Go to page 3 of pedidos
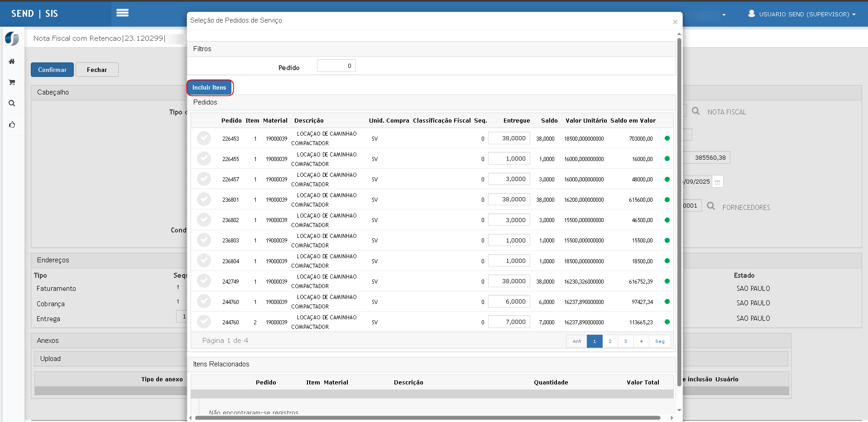Image resolution: width=868 pixels, height=422 pixels. [x=625, y=341]
